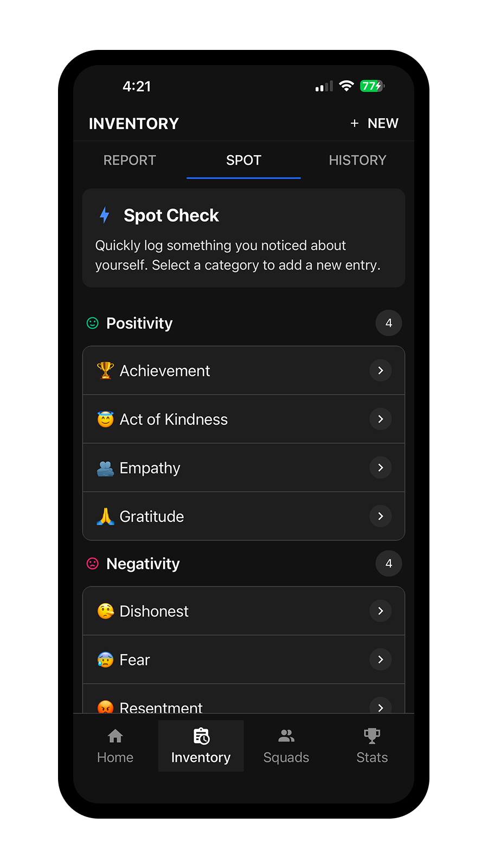Tap the battery indicator in the status bar

pyautogui.click(x=371, y=85)
